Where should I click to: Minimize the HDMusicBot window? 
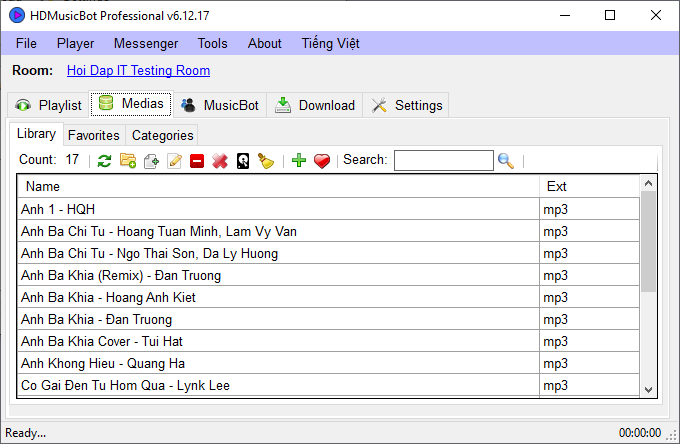coord(565,16)
